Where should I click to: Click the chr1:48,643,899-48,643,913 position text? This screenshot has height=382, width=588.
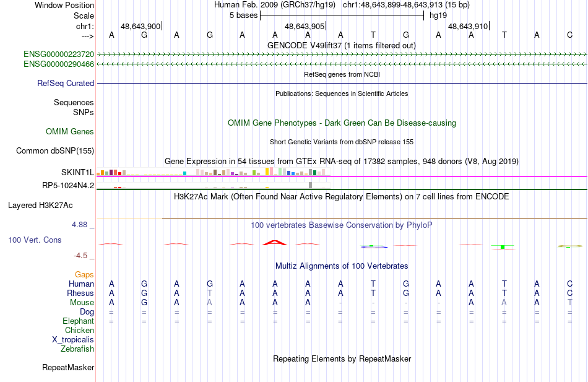tap(406, 5)
